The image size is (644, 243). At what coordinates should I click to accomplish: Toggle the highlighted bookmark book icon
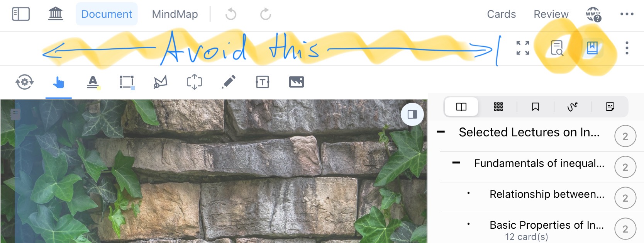pyautogui.click(x=592, y=48)
